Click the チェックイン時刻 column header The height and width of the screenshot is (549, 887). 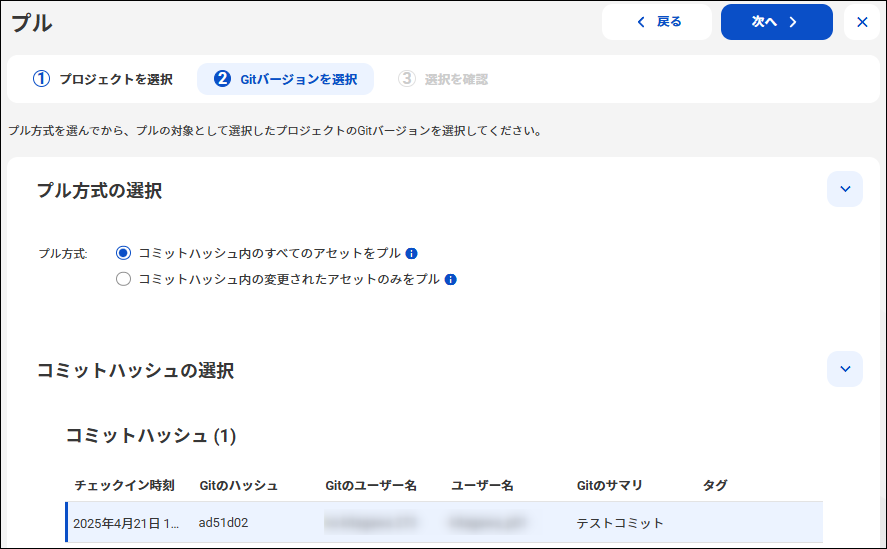click(x=124, y=485)
